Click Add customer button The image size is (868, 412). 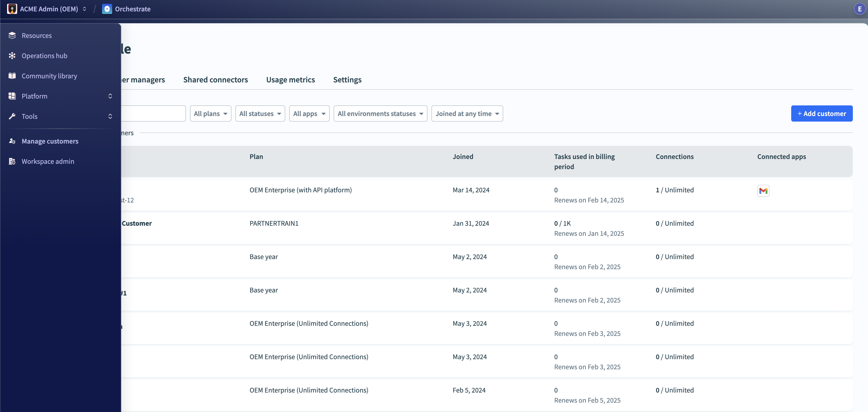pos(822,113)
